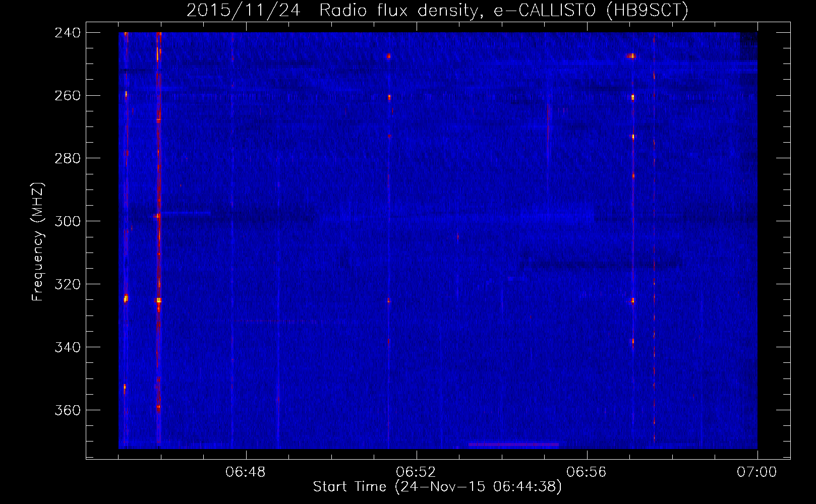This screenshot has width=816, height=504.
Task: Click the date 2015/11/24 in title
Action: coord(244,10)
